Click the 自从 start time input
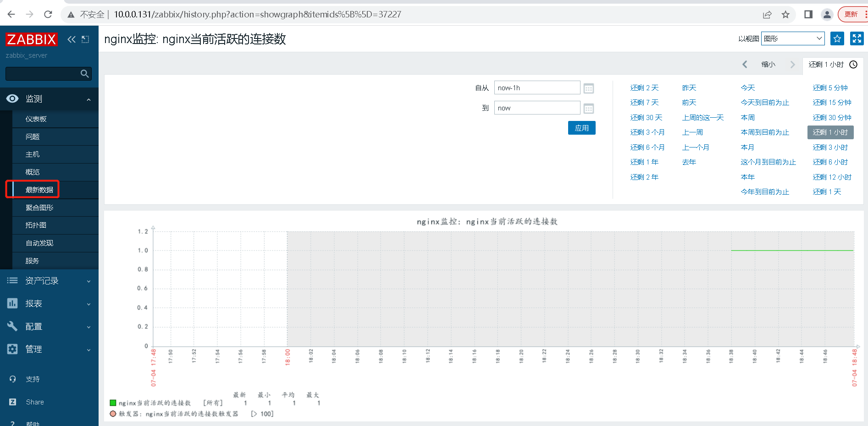This screenshot has height=426, width=868. coord(537,88)
